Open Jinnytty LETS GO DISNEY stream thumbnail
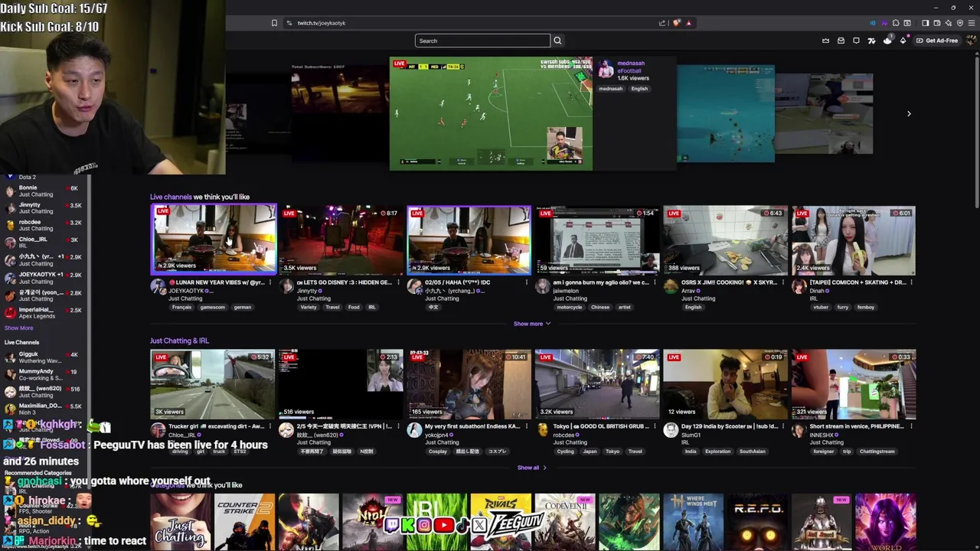The width and height of the screenshot is (980, 551). coord(341,240)
